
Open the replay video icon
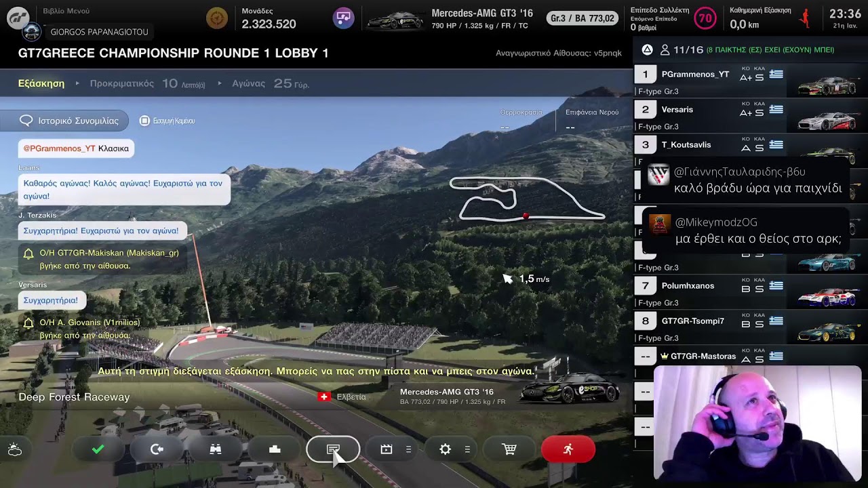[387, 449]
